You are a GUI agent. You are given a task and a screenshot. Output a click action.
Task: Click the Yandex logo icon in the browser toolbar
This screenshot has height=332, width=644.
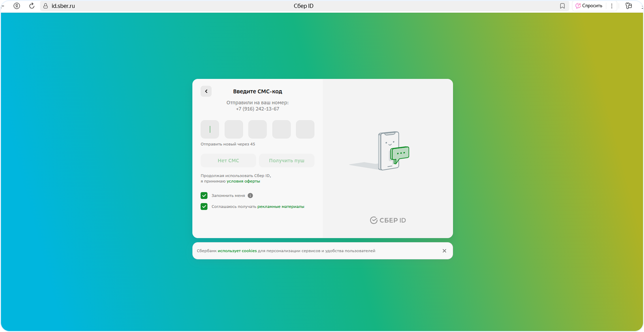(17, 6)
